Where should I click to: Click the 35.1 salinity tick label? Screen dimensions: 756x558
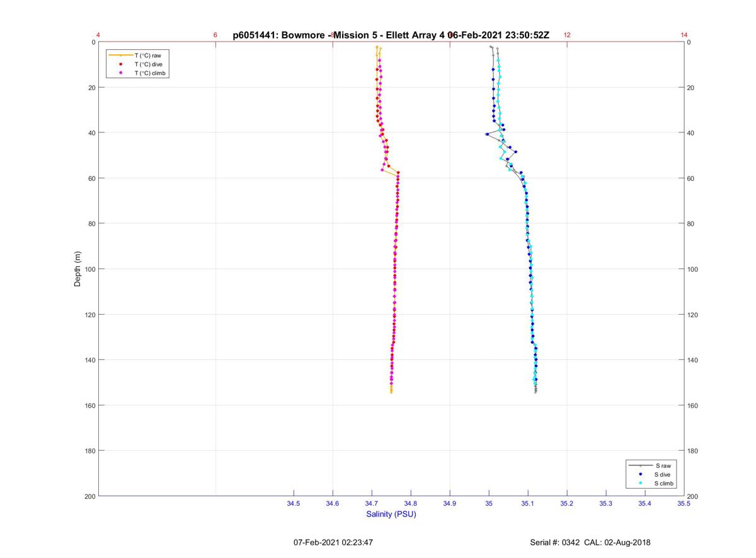(x=528, y=503)
